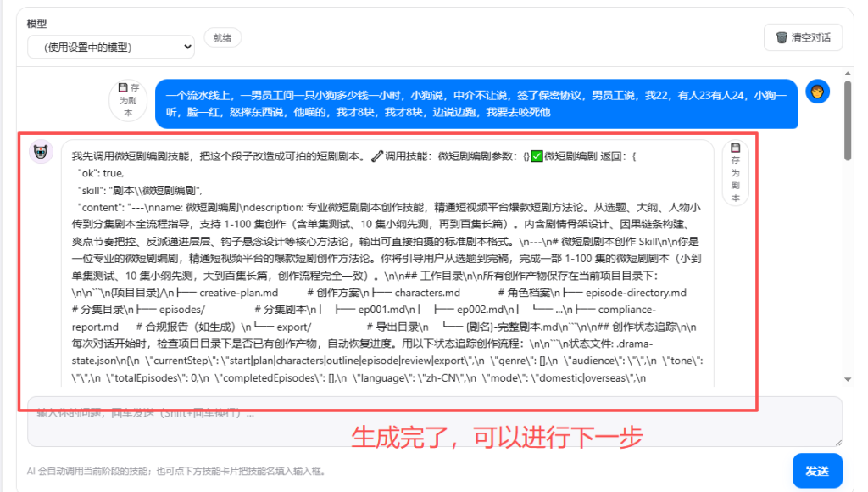The image size is (868, 492).
Task: Click the chat scrollbar thumb
Action: point(848,120)
